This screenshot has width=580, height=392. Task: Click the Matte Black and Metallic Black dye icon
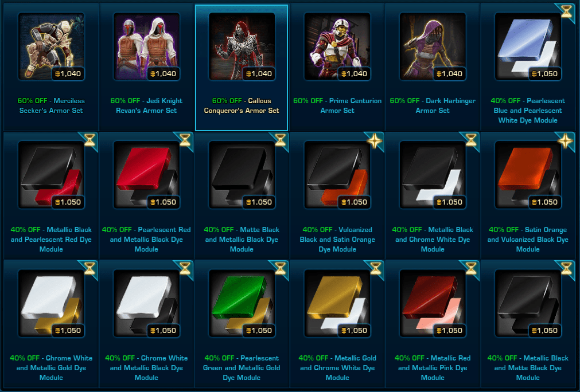[x=242, y=175]
